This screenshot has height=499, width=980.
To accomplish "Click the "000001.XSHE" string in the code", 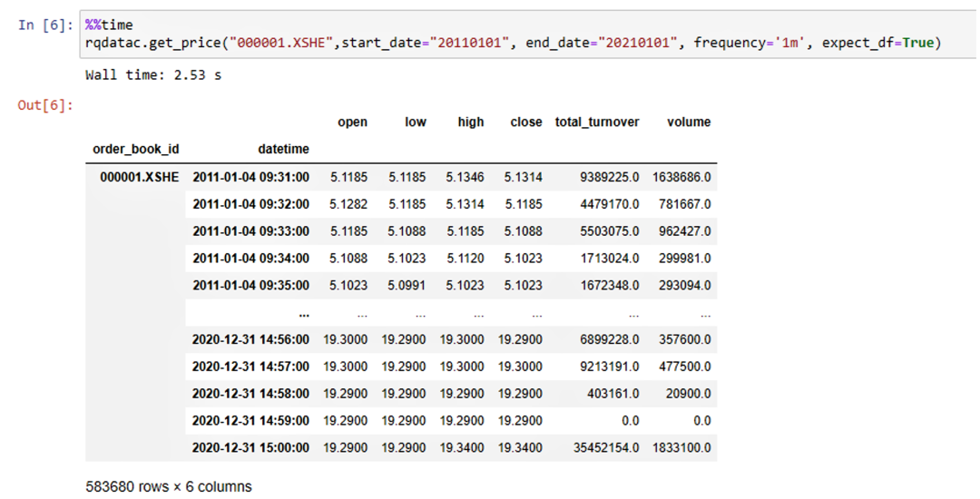I will 283,43.
